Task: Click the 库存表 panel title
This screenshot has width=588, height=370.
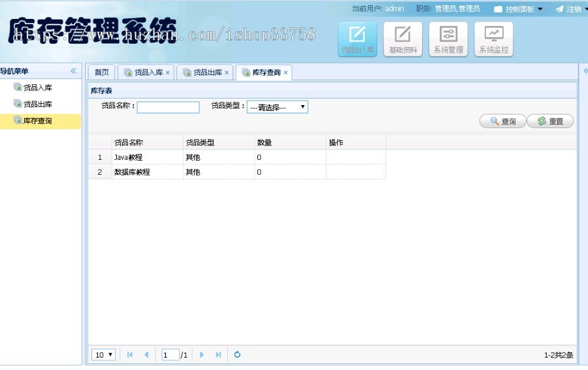Action: pyautogui.click(x=101, y=91)
